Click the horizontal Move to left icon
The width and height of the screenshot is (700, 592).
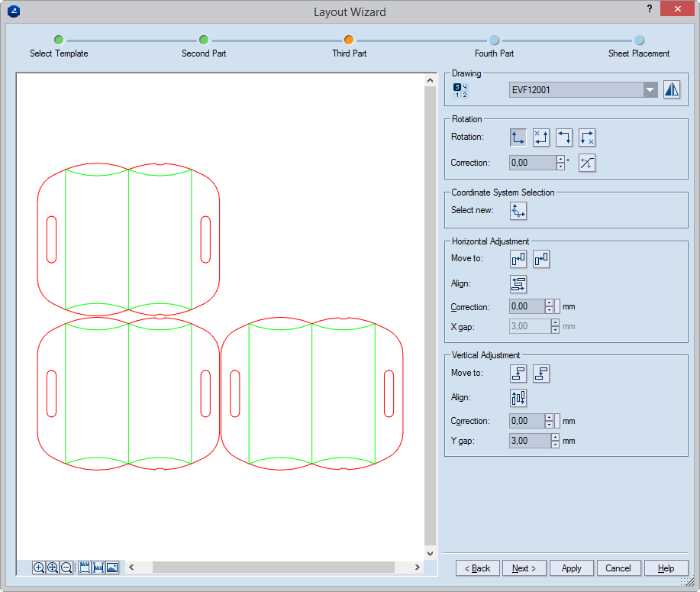[518, 259]
